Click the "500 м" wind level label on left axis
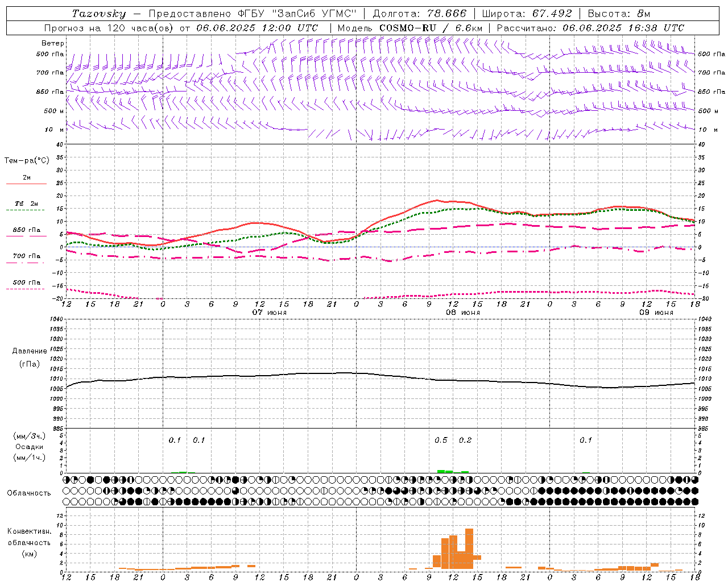The image size is (728, 582). coord(54,111)
